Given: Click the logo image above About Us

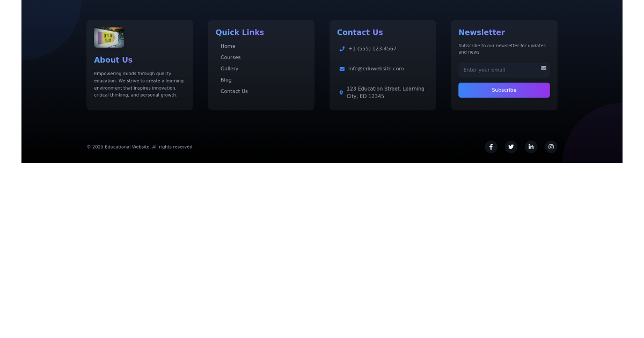Looking at the screenshot, I should [x=109, y=37].
